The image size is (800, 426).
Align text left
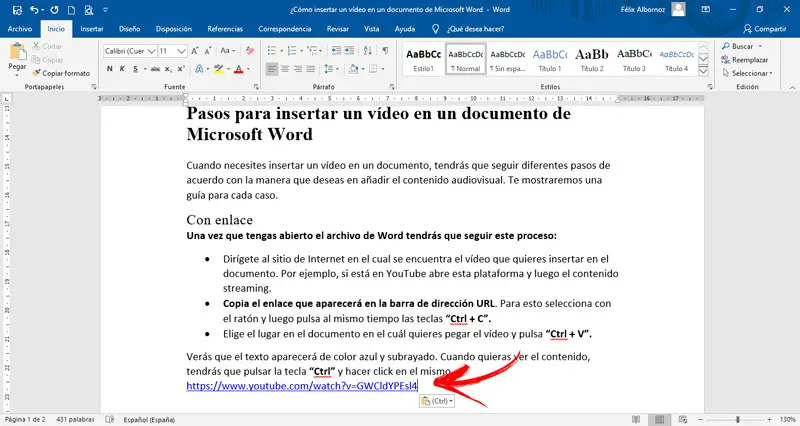tap(272, 68)
